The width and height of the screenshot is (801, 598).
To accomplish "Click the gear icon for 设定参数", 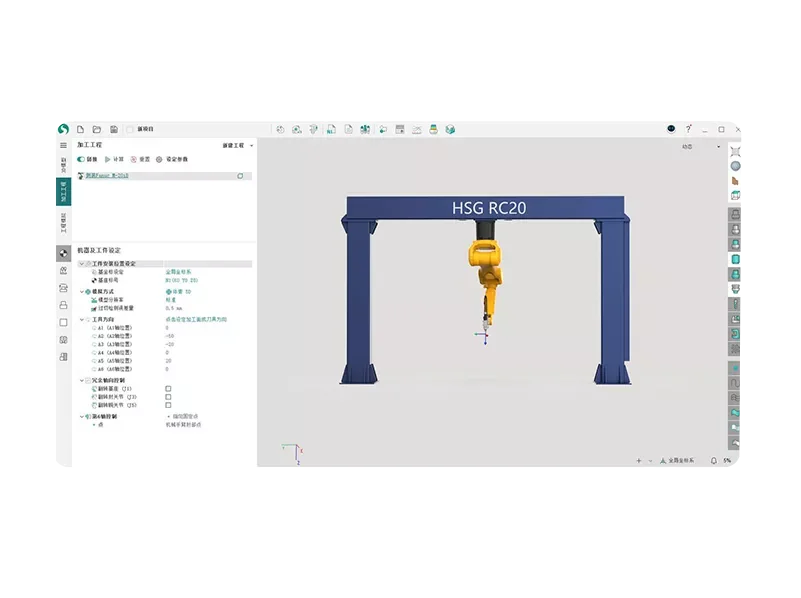I will point(159,159).
